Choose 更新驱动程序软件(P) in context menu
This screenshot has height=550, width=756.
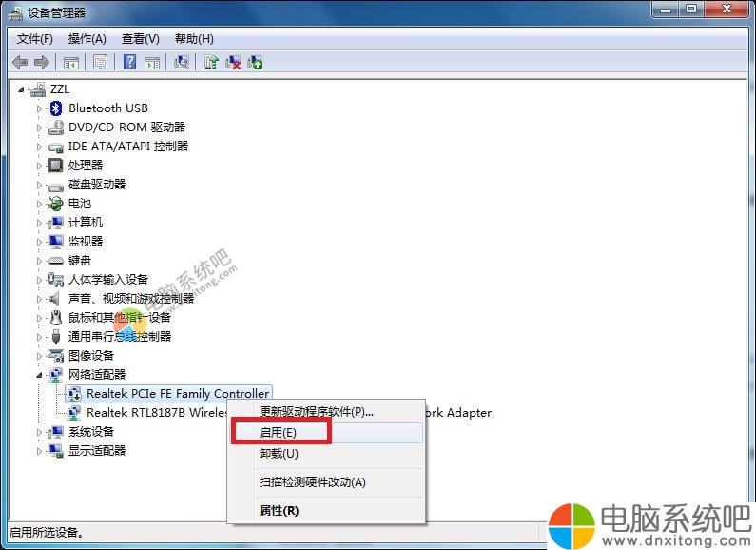tap(326, 412)
